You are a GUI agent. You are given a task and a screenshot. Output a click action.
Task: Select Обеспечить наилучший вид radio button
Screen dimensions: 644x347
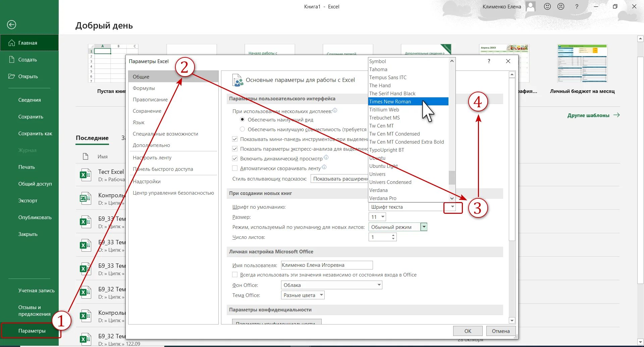click(x=242, y=119)
